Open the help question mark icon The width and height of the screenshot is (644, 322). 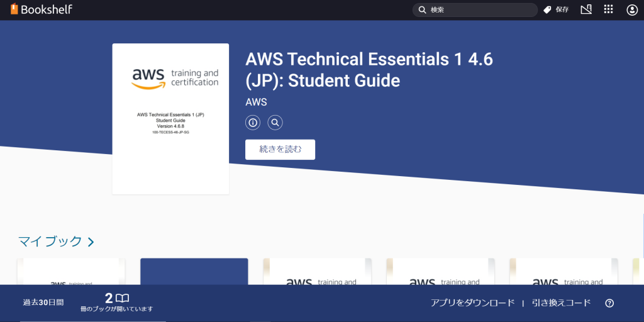(x=609, y=304)
